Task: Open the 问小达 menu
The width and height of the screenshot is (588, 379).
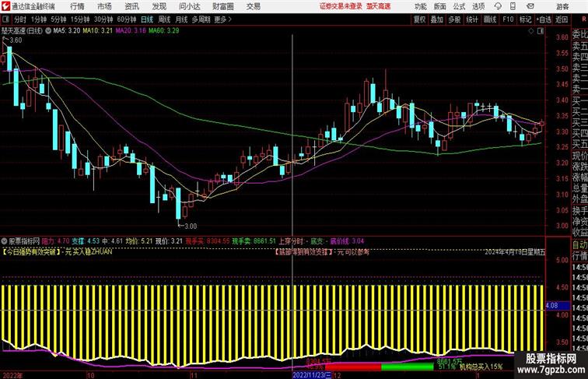Action: [190, 6]
